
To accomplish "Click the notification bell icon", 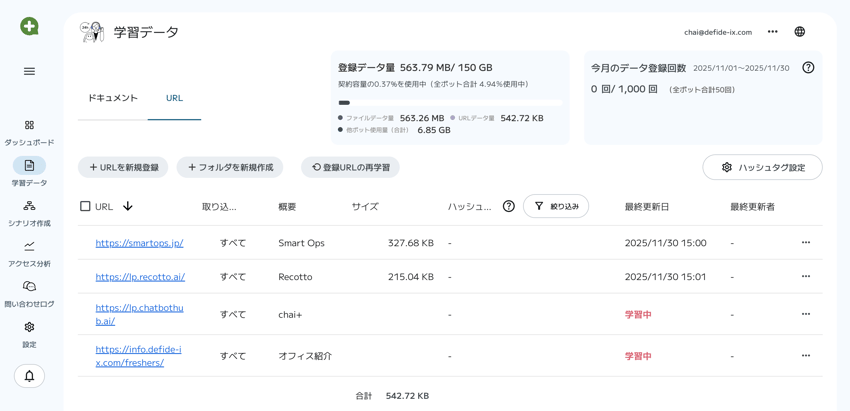I will (29, 376).
